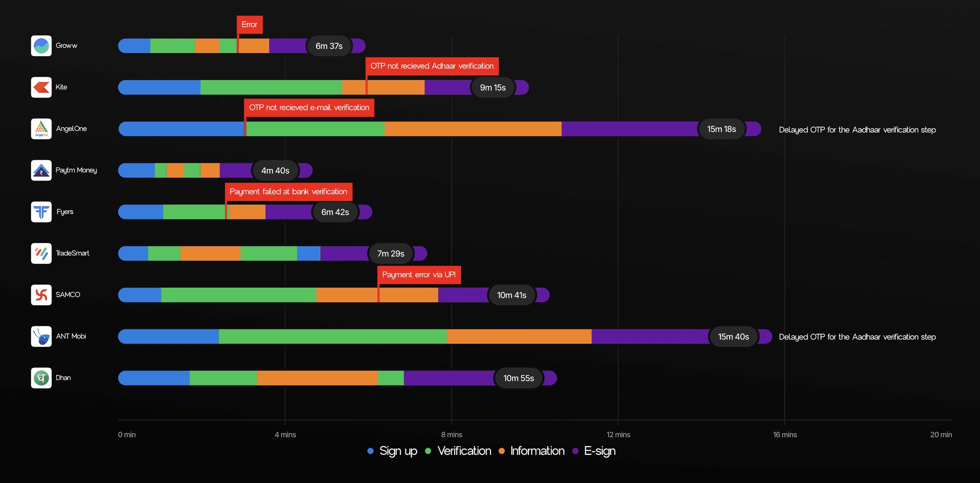The image size is (980, 483).
Task: Click the "20 min" axis label
Action: coord(941,435)
